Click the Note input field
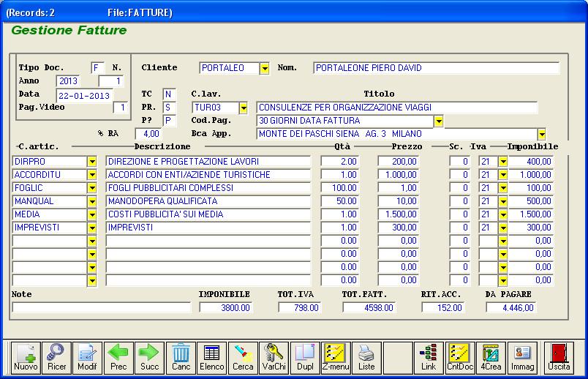588x379 pixels. point(101,308)
